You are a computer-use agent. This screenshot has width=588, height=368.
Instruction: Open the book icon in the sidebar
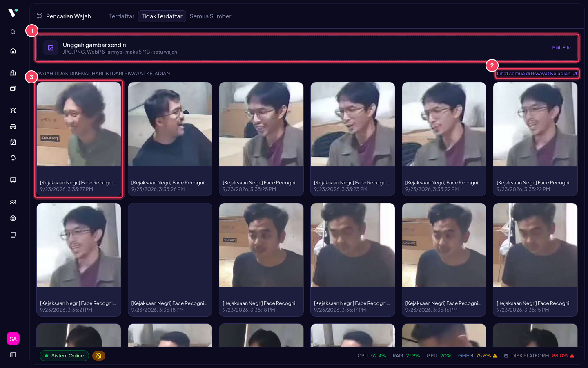click(x=13, y=235)
